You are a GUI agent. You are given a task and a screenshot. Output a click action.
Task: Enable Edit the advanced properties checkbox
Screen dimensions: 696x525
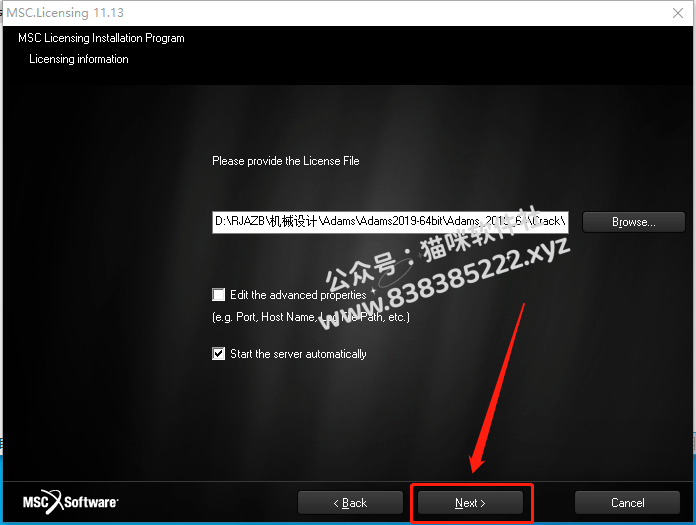218,295
